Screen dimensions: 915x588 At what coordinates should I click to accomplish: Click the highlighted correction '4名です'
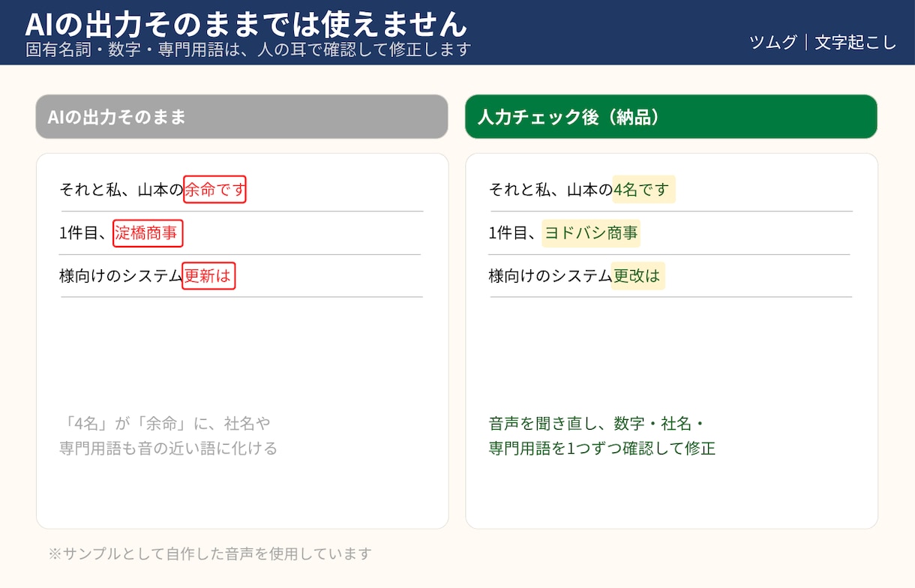(x=644, y=189)
